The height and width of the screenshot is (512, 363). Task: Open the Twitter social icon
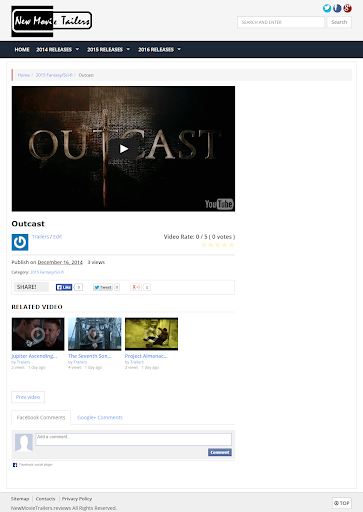point(327,8)
